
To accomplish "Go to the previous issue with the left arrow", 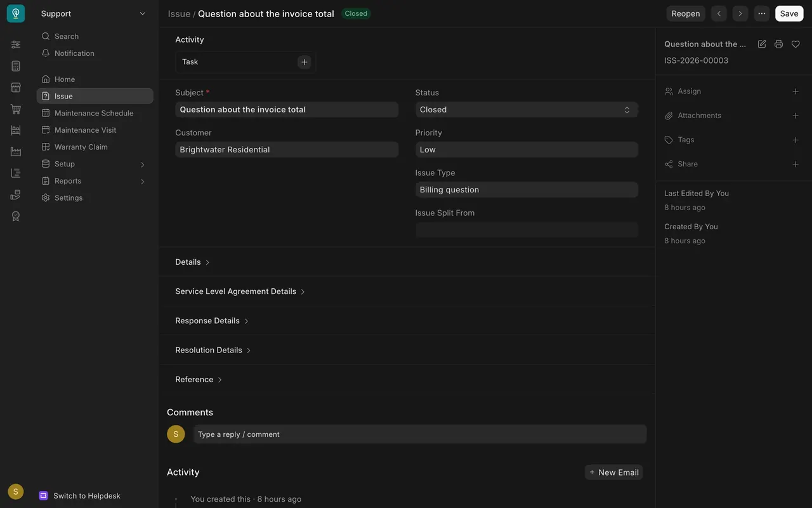I will point(719,13).
